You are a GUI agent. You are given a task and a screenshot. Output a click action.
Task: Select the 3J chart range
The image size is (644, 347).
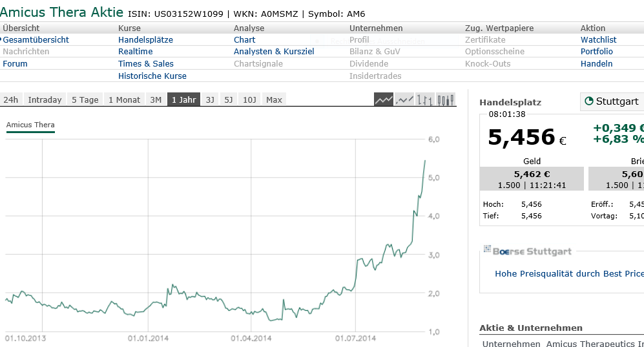tap(210, 100)
